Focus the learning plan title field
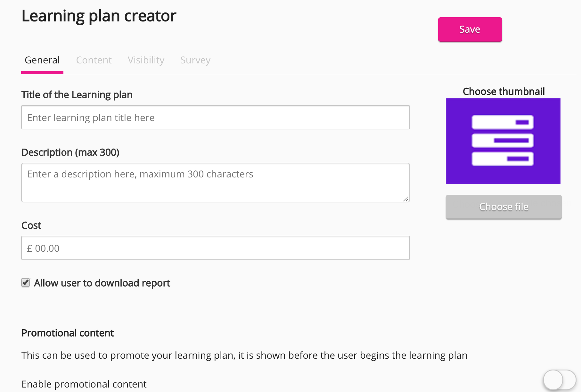581x392 pixels. 215,118
